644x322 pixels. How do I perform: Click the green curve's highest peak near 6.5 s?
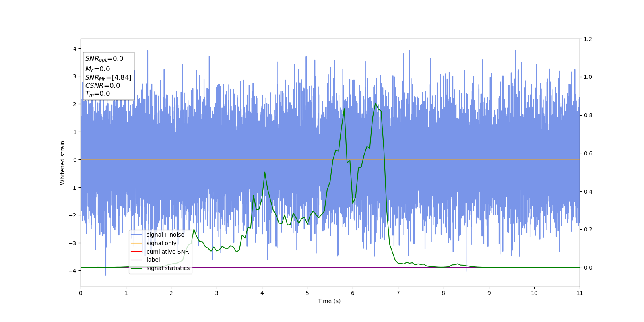[376, 103]
